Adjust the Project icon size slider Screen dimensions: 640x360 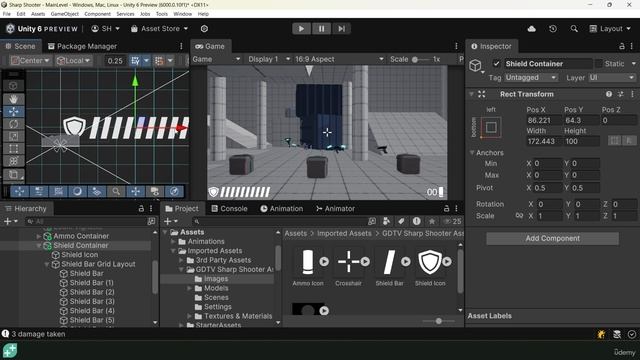(438, 321)
